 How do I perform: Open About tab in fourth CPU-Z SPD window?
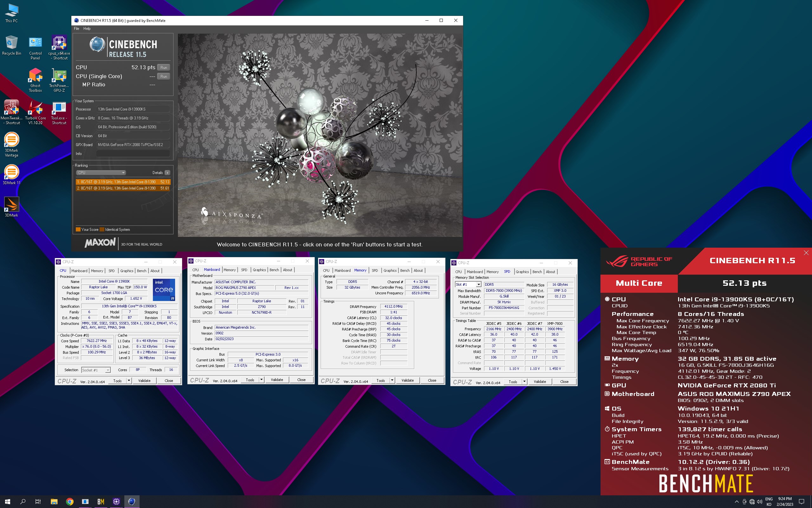pyautogui.click(x=550, y=272)
